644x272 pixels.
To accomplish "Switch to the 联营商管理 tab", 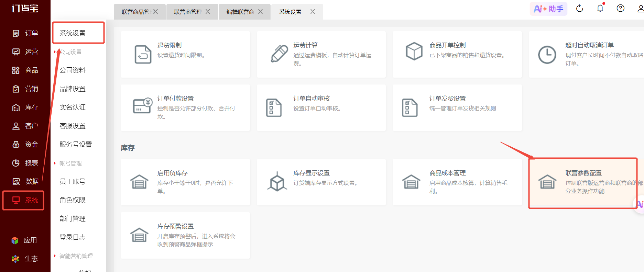I will click(x=187, y=12).
